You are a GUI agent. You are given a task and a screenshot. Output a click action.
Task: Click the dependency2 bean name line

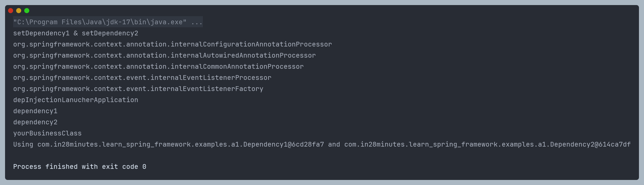click(x=35, y=122)
